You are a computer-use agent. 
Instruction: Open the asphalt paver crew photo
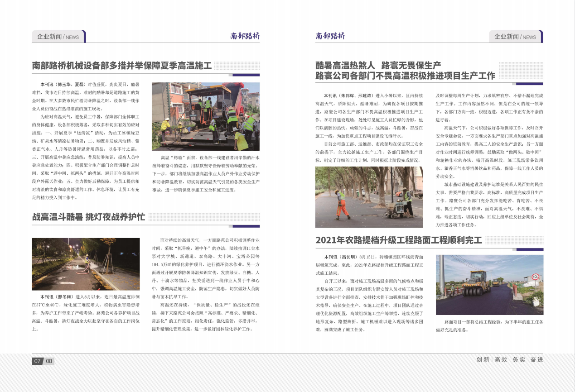206,116
